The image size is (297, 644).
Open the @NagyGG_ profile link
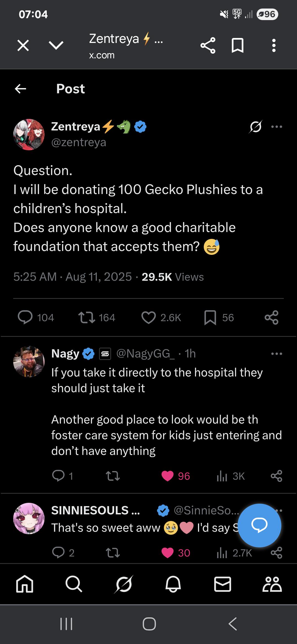(145, 354)
